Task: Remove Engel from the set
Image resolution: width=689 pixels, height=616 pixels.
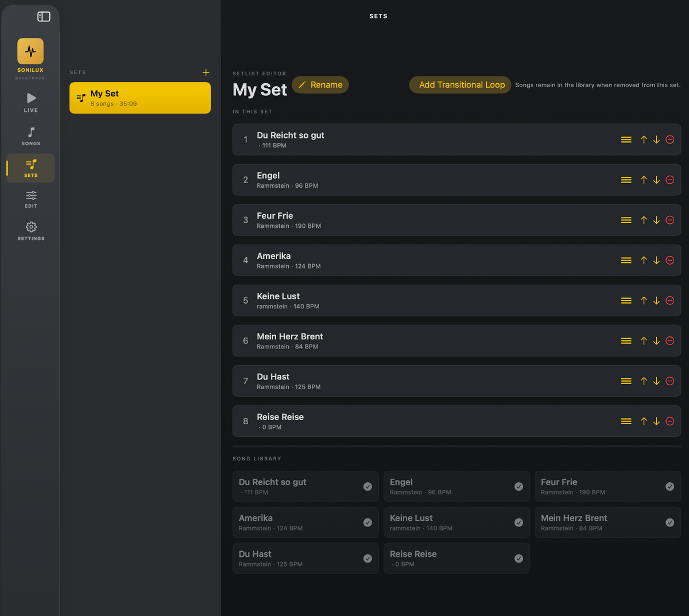Action: 669,180
